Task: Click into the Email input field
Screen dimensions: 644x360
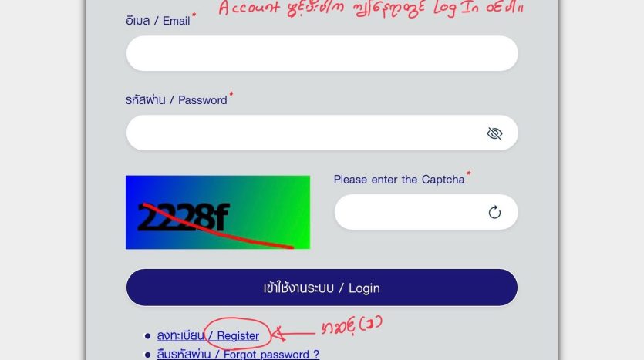Action: (x=322, y=53)
